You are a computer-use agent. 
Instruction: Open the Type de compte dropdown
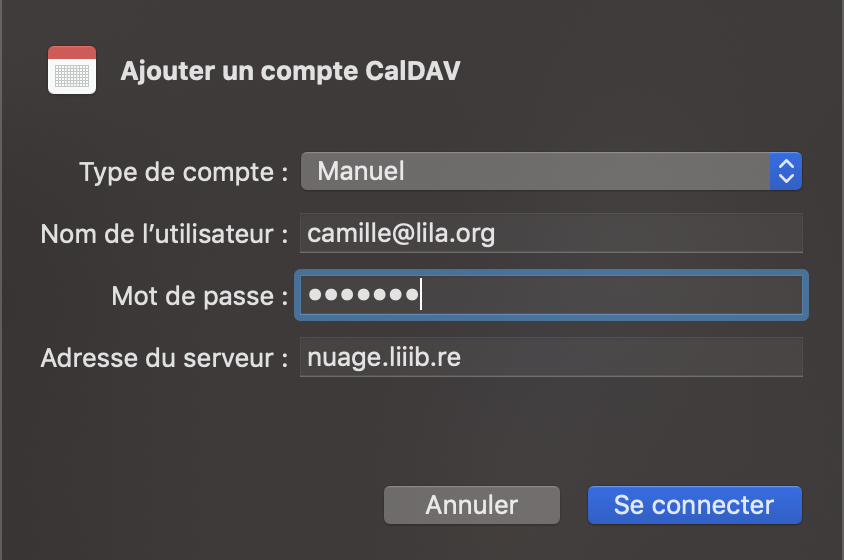tap(551, 171)
